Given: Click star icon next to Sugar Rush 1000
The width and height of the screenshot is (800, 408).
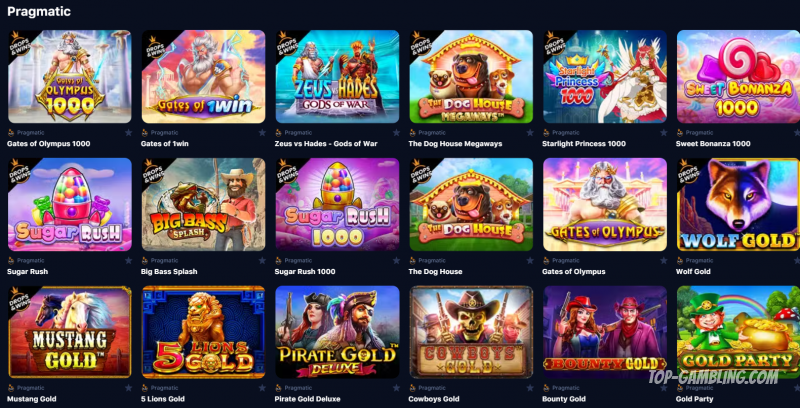Looking at the screenshot, I should coord(396,261).
